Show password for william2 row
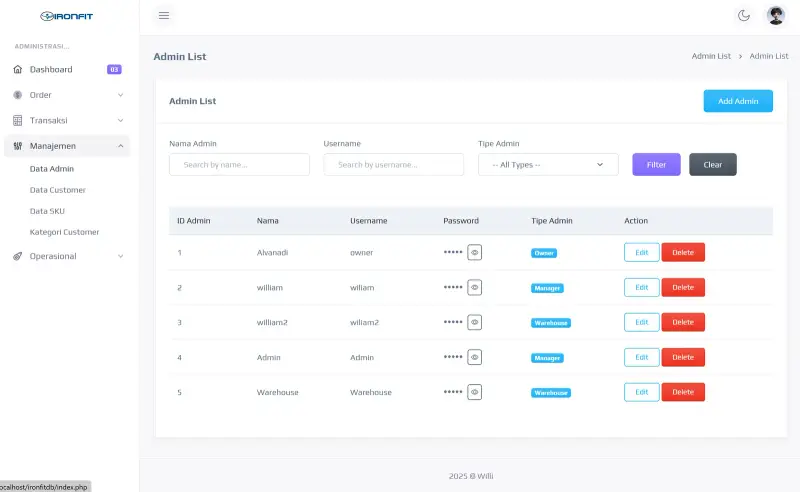The image size is (800, 492). point(474,322)
